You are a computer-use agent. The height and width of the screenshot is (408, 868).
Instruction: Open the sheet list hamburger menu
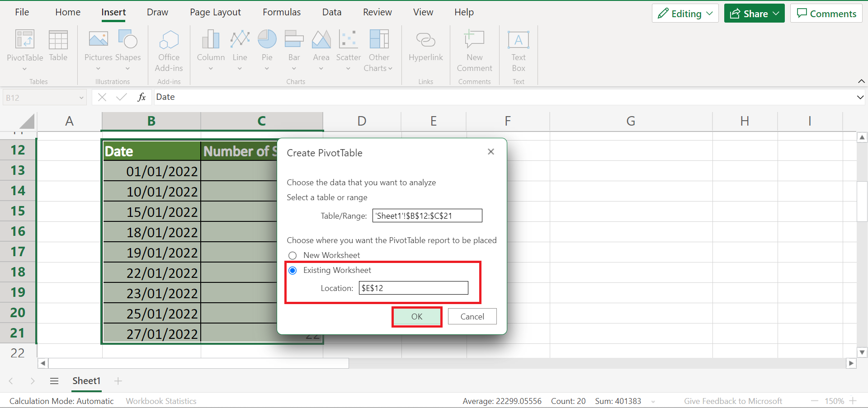point(54,381)
